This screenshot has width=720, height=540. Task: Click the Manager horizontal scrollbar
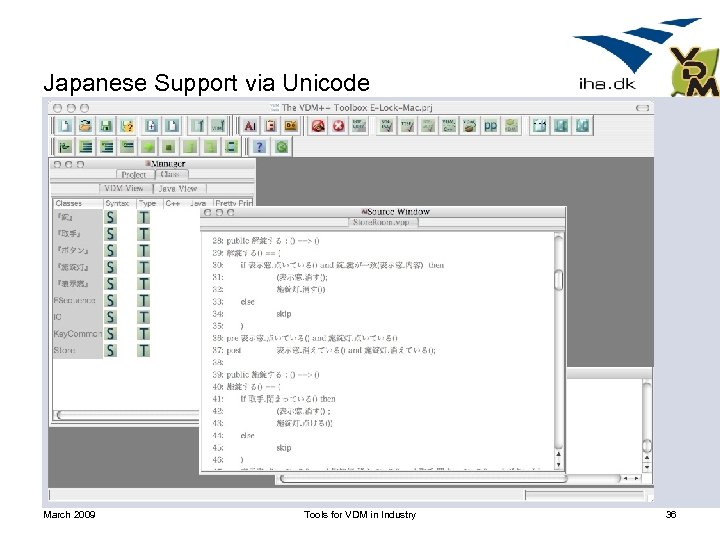[x=127, y=415]
